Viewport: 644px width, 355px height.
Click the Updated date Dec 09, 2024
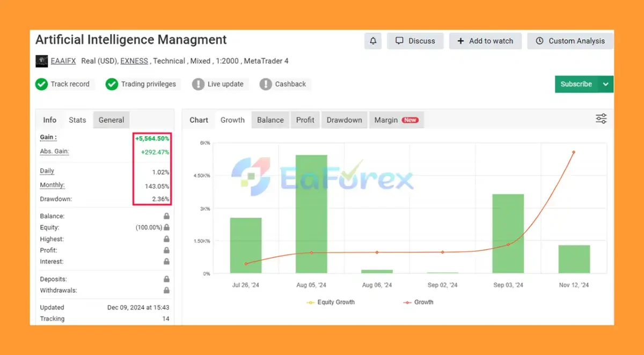[138, 308]
